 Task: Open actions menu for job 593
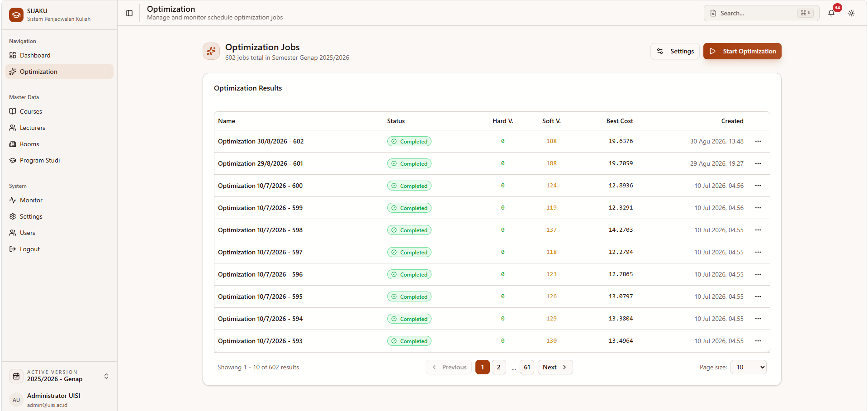(758, 341)
